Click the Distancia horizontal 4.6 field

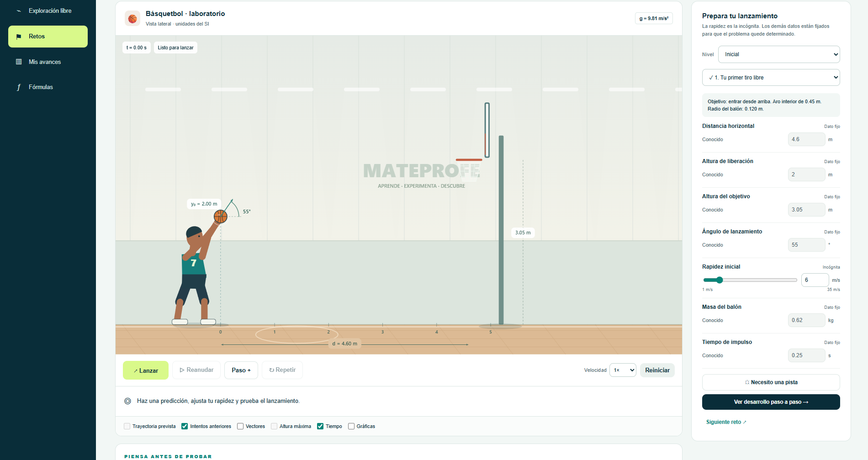point(806,139)
